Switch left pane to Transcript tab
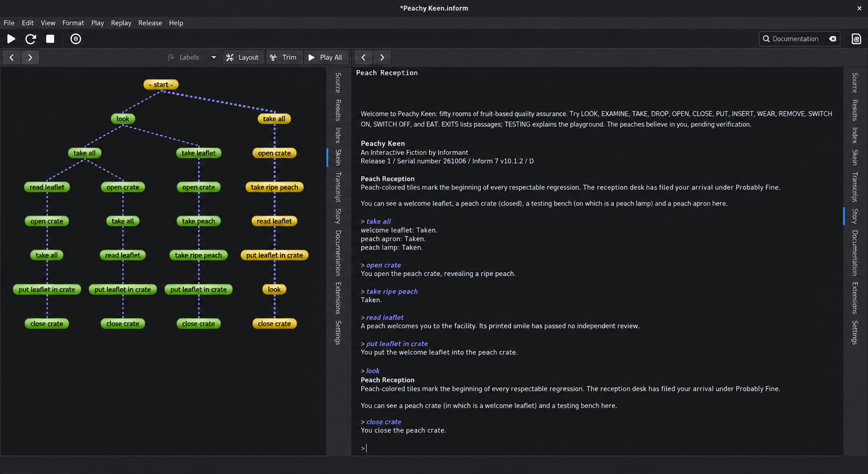The width and height of the screenshot is (868, 474). 338,187
